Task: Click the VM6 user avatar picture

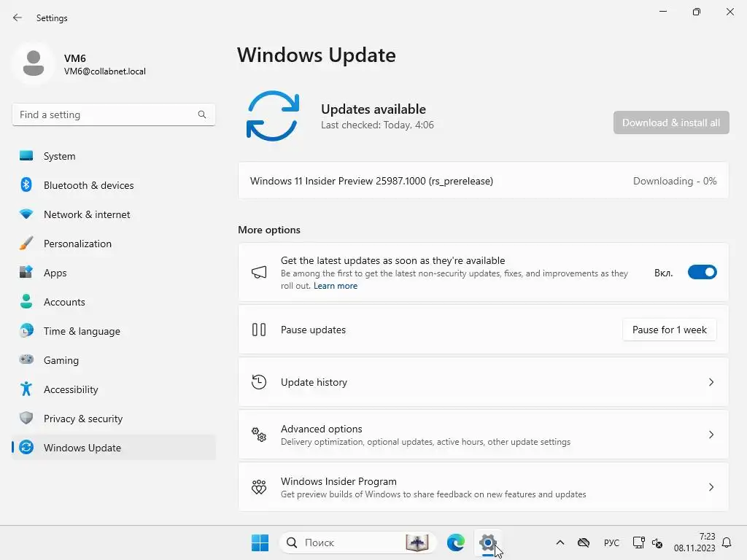Action: click(x=34, y=63)
